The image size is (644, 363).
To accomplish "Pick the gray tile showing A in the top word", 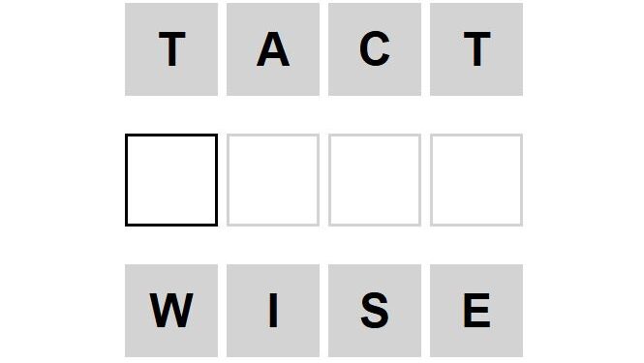I will pos(273,49).
